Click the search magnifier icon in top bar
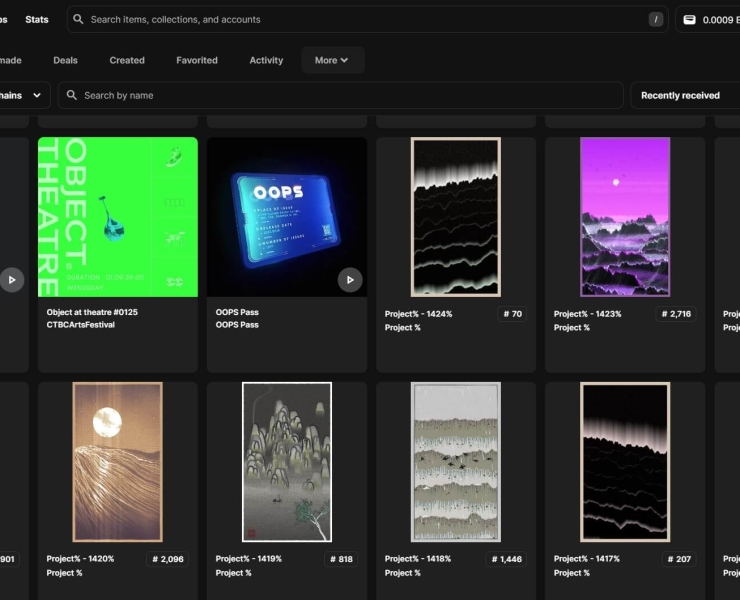This screenshot has width=740, height=600. coord(79,19)
